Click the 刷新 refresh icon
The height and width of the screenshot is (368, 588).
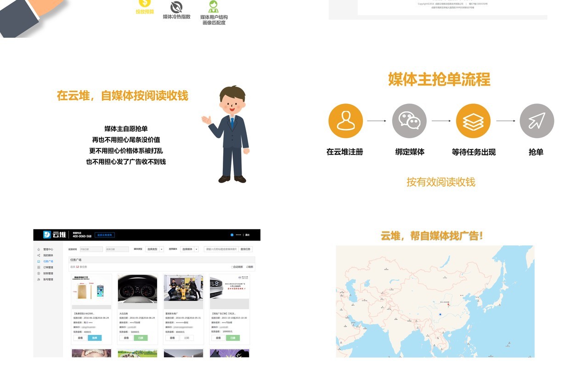click(247, 267)
